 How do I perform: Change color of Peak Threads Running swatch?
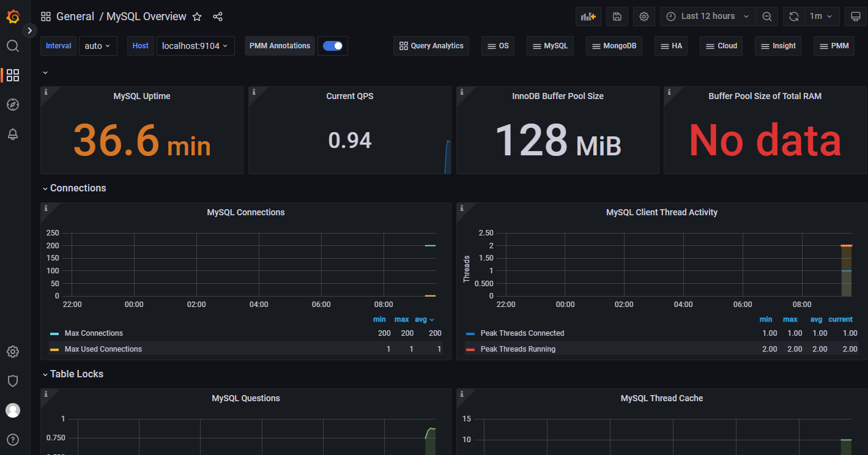click(470, 350)
